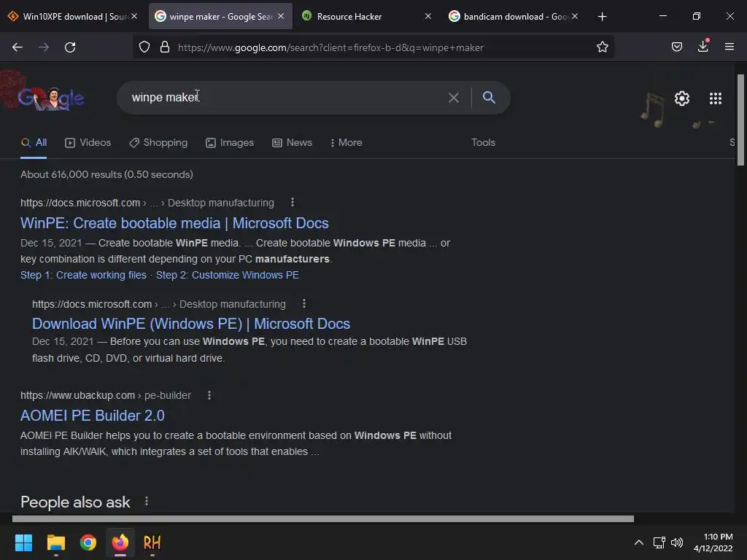Switch to Videos results

point(88,142)
